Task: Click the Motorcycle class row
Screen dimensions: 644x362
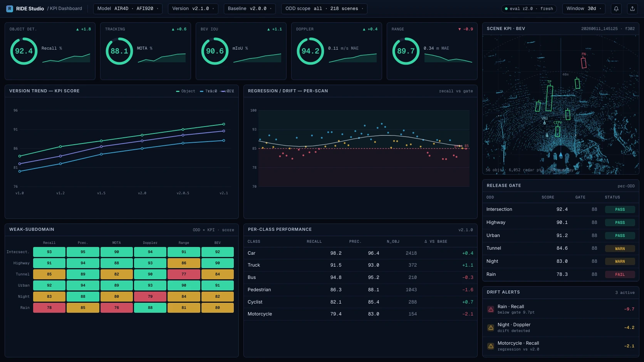Action: pos(360,314)
